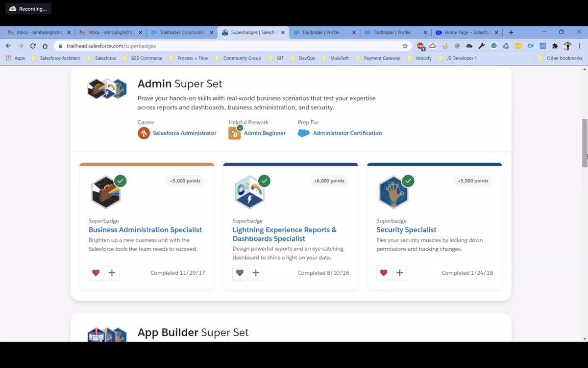
Task: Open the JS Developer 1 bookmarks folder
Action: tap(457, 58)
